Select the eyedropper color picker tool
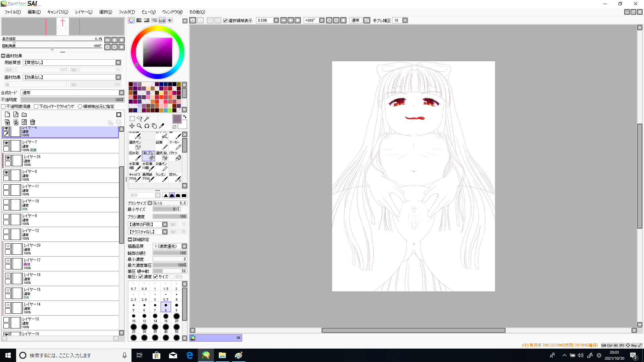 pyautogui.click(x=161, y=126)
